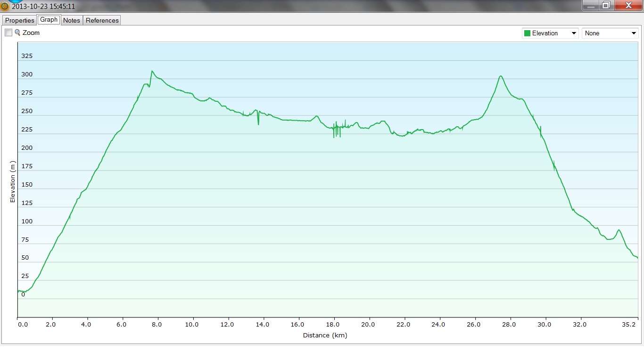The image size is (644, 360).
Task: Click the Distance (km) axis label
Action: [325, 335]
